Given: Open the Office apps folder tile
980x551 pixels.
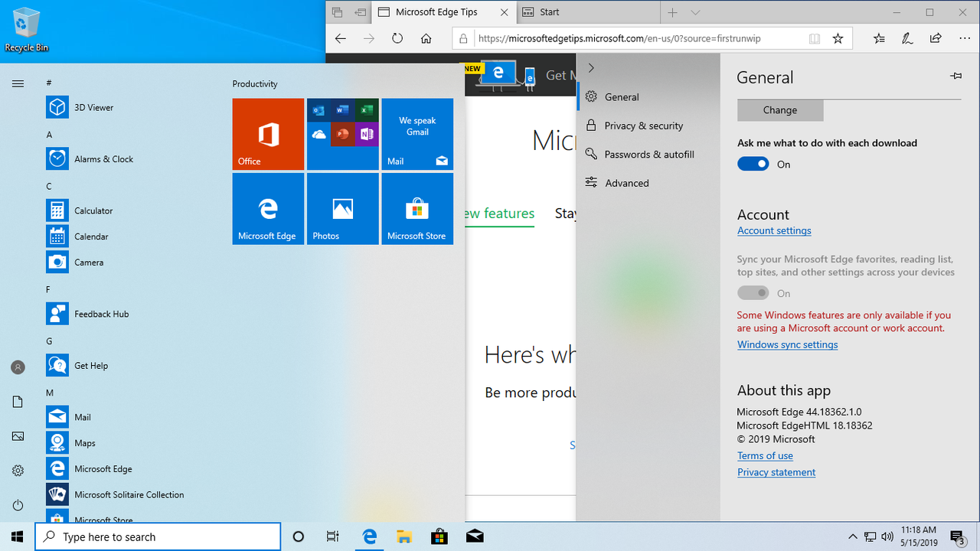Looking at the screenshot, I should [343, 134].
